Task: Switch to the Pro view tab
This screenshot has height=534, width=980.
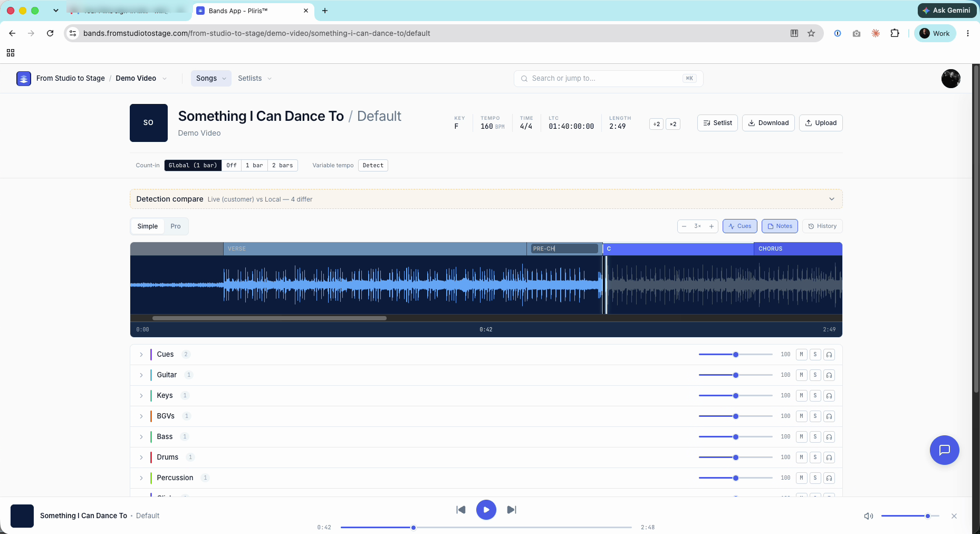Action: tap(176, 226)
